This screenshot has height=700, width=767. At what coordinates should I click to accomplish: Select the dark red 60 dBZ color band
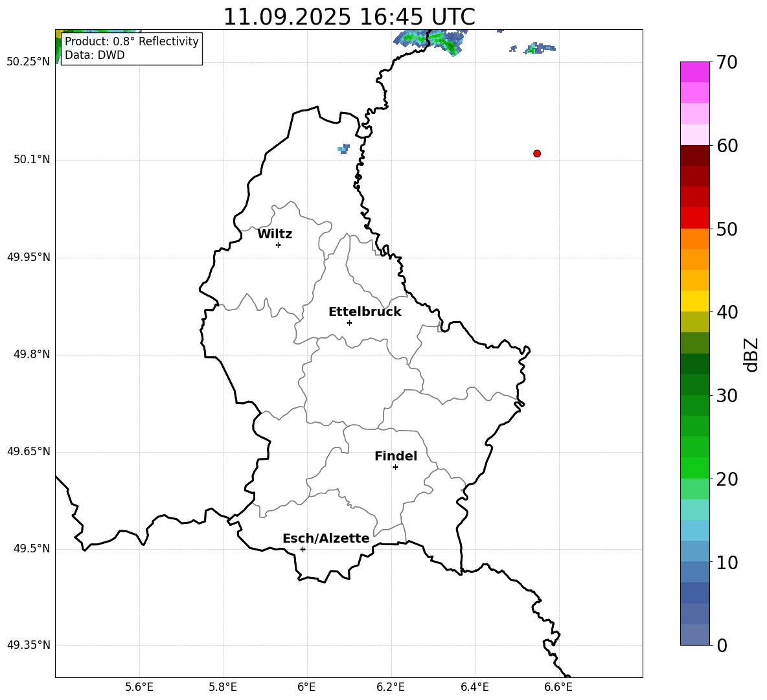[x=695, y=155]
